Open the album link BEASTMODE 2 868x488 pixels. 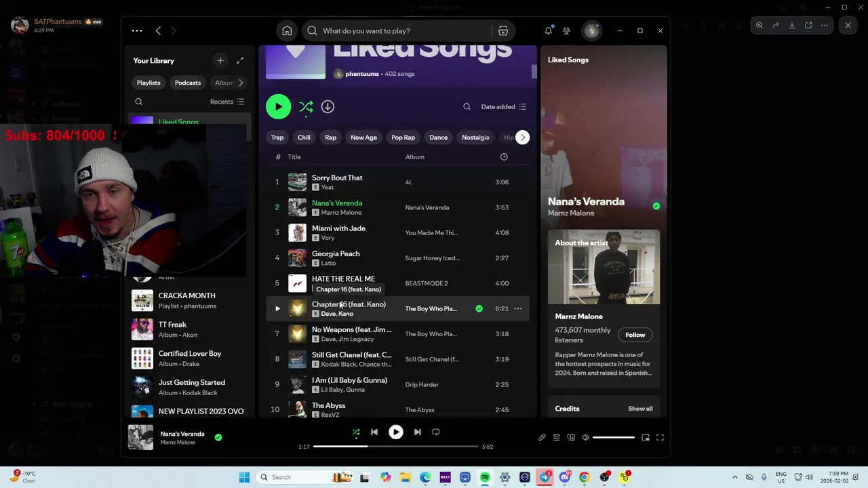(x=427, y=283)
